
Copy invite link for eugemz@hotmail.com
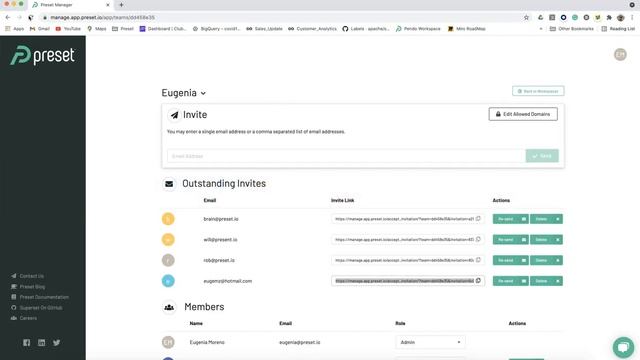(478, 280)
